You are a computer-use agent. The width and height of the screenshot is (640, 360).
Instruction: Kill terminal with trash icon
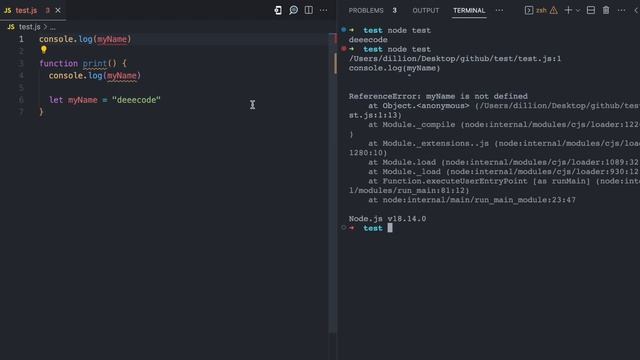[x=606, y=10]
